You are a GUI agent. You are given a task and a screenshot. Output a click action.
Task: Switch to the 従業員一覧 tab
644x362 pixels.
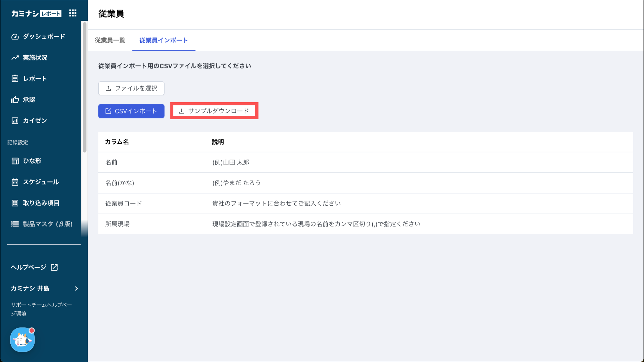coord(110,40)
